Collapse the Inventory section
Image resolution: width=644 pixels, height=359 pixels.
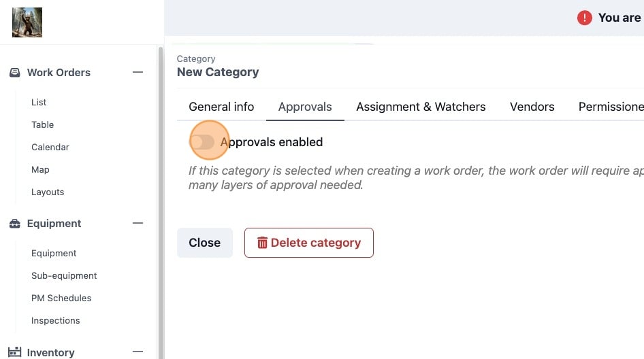point(138,352)
